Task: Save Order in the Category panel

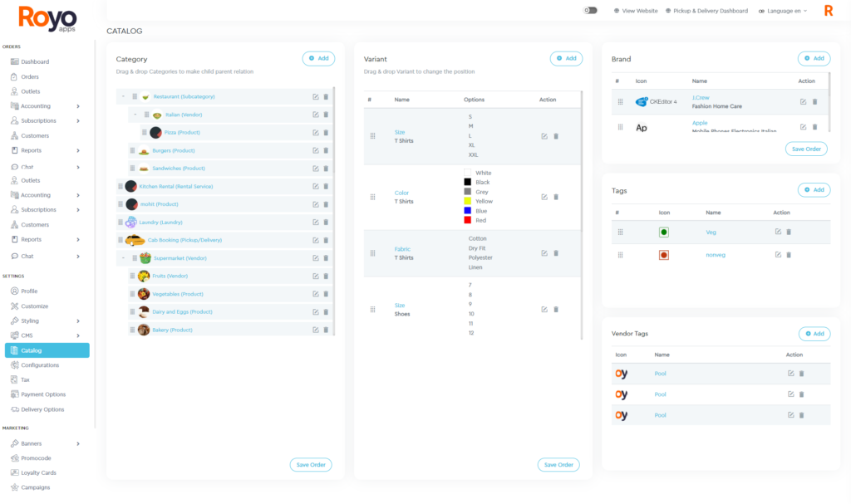Action: tap(311, 464)
